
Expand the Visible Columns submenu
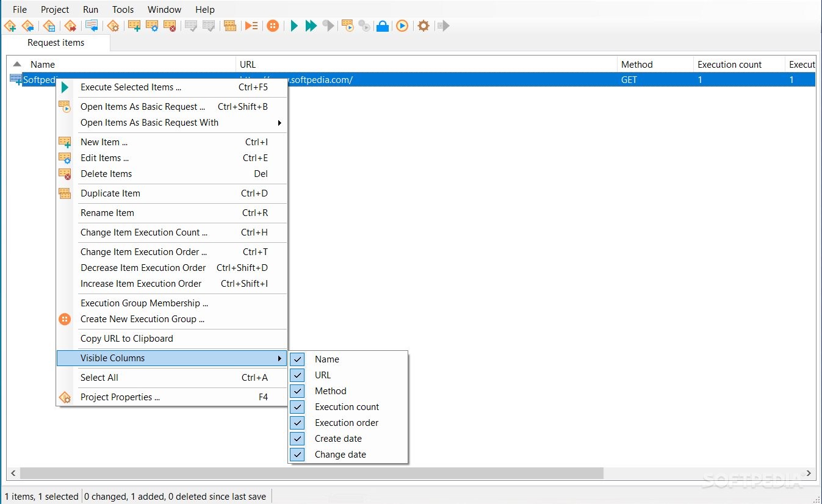tap(171, 358)
